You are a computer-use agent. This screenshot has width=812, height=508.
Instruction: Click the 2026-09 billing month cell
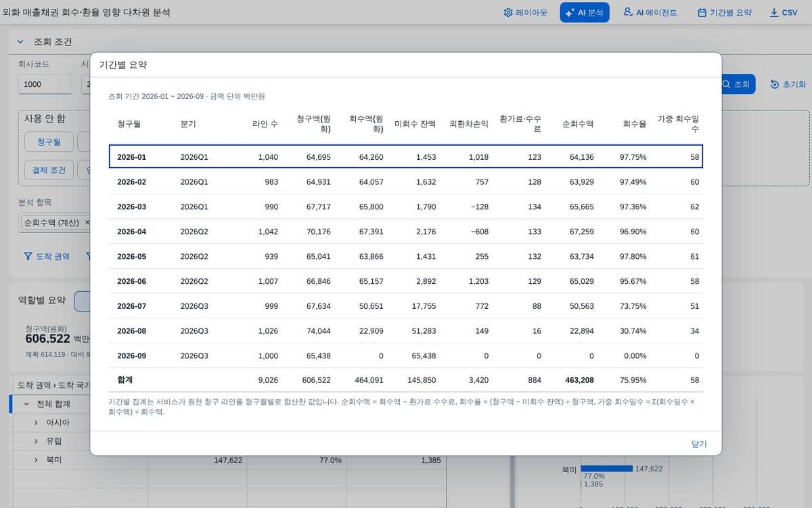coord(131,356)
